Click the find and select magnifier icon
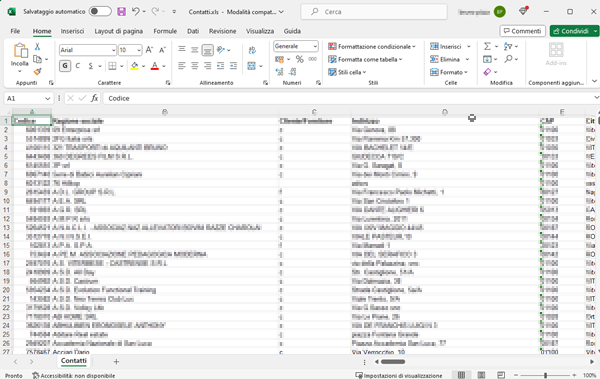Screen dimensions: 600x379 click(x=508, y=59)
